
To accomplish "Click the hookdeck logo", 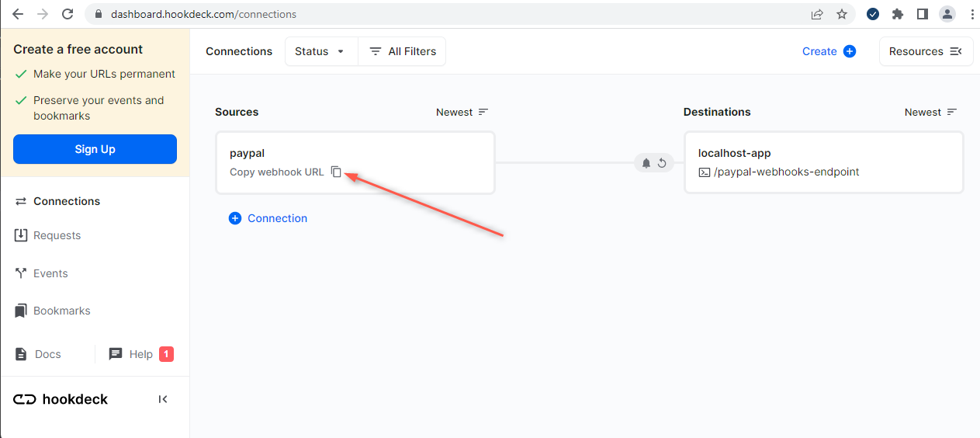I will click(x=61, y=399).
